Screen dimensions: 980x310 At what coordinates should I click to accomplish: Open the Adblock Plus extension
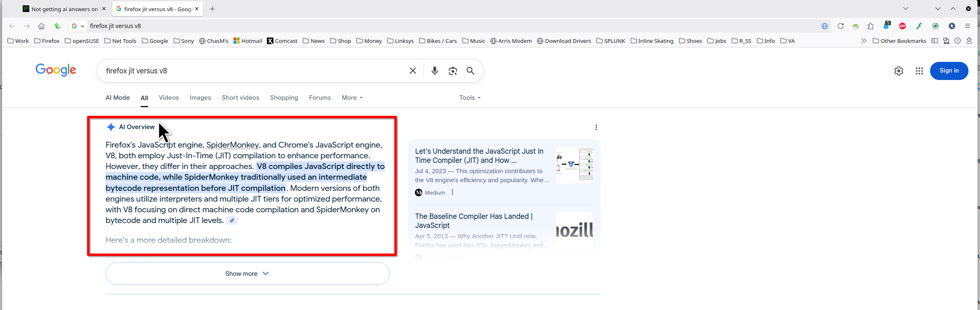902,26
